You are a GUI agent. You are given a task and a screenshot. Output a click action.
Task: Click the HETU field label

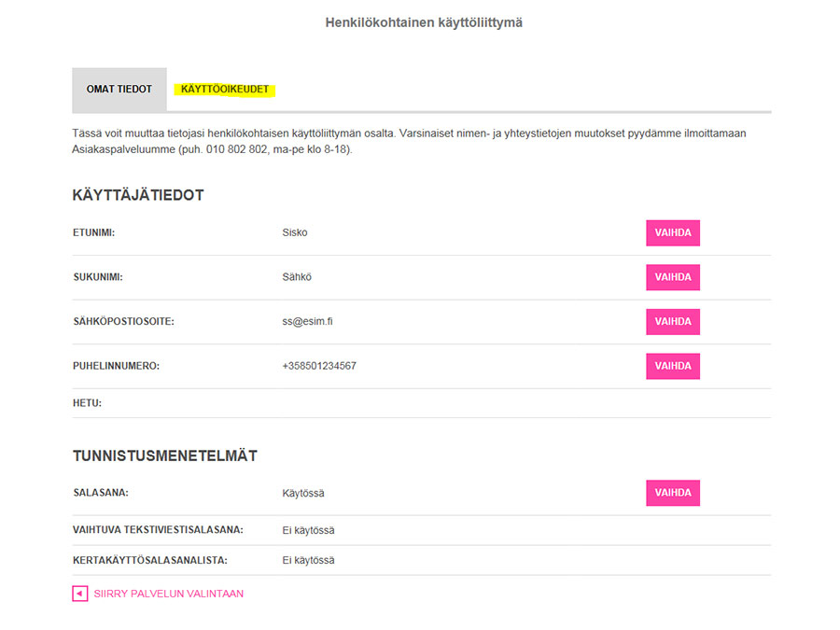pos(88,403)
